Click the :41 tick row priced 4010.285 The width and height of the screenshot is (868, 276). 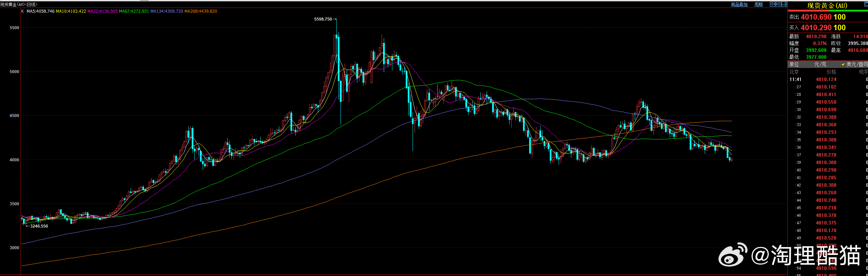point(828,177)
